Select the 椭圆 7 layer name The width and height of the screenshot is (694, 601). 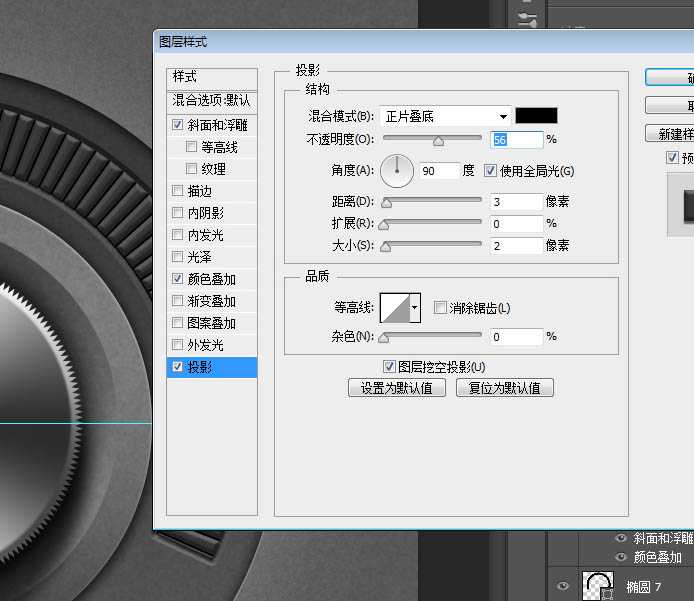point(643,587)
